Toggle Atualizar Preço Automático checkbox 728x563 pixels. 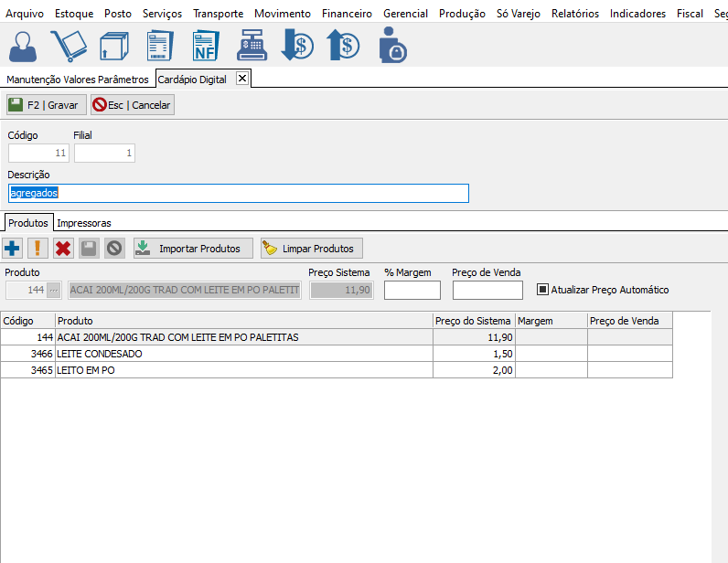pos(542,290)
